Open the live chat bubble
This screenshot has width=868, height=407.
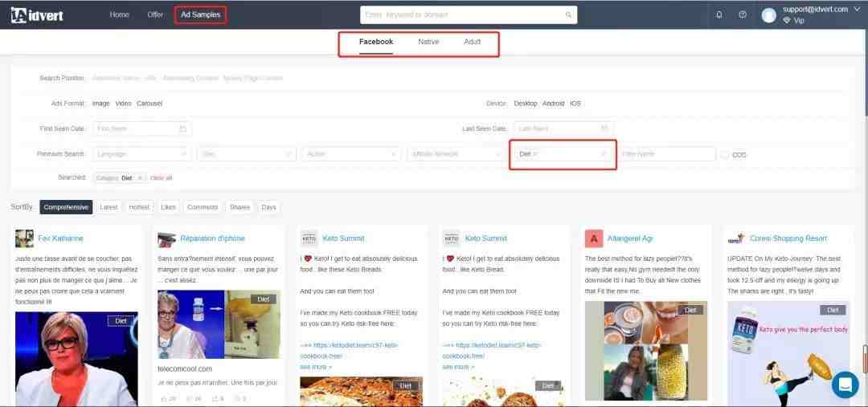(x=845, y=385)
